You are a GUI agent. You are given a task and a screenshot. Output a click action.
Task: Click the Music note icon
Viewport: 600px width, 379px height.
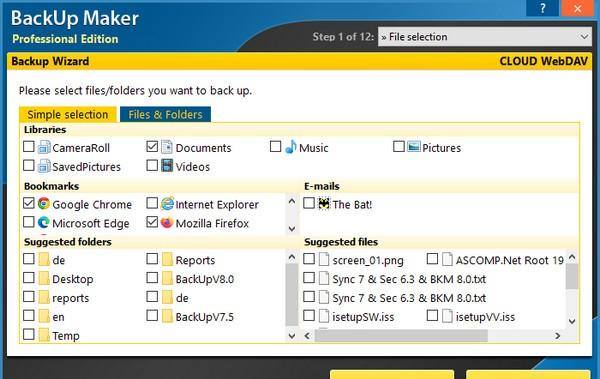click(x=291, y=147)
